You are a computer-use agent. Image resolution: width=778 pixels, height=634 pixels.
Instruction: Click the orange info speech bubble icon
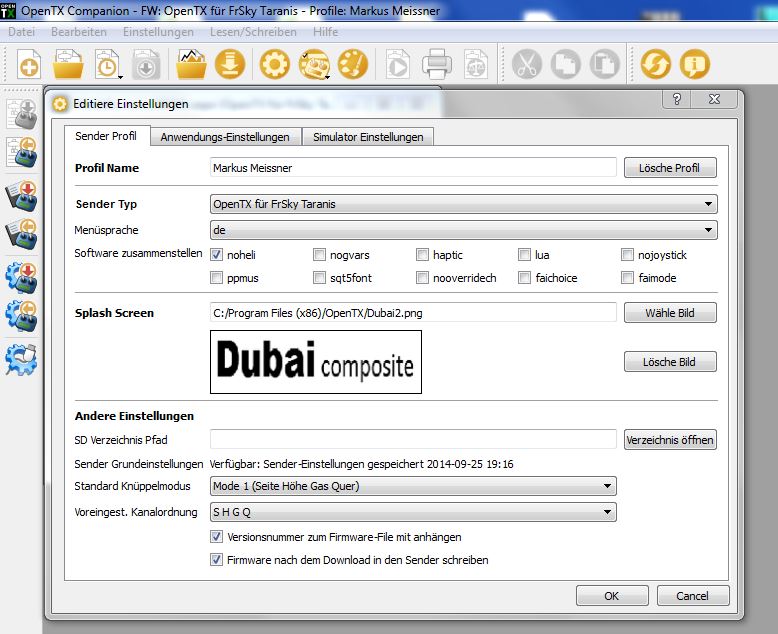695,64
